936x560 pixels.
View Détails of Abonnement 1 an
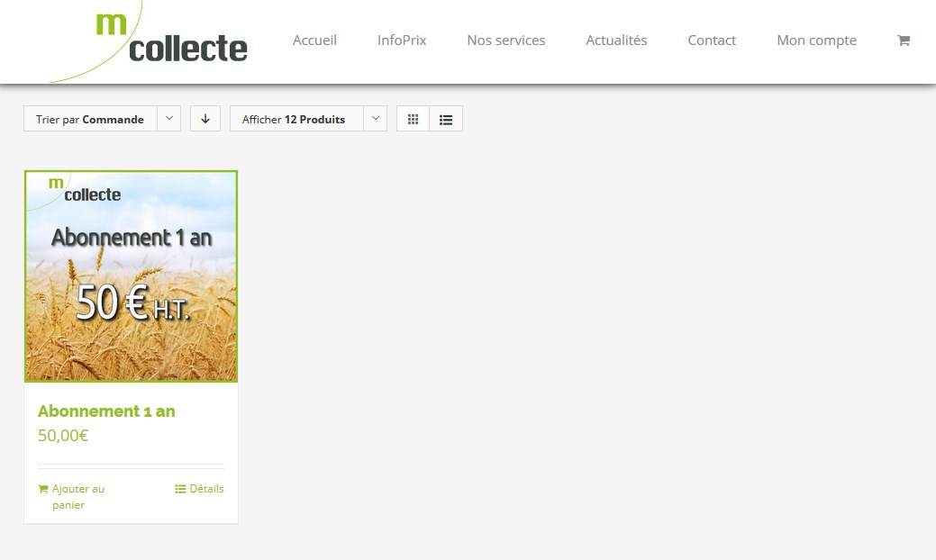click(x=199, y=489)
